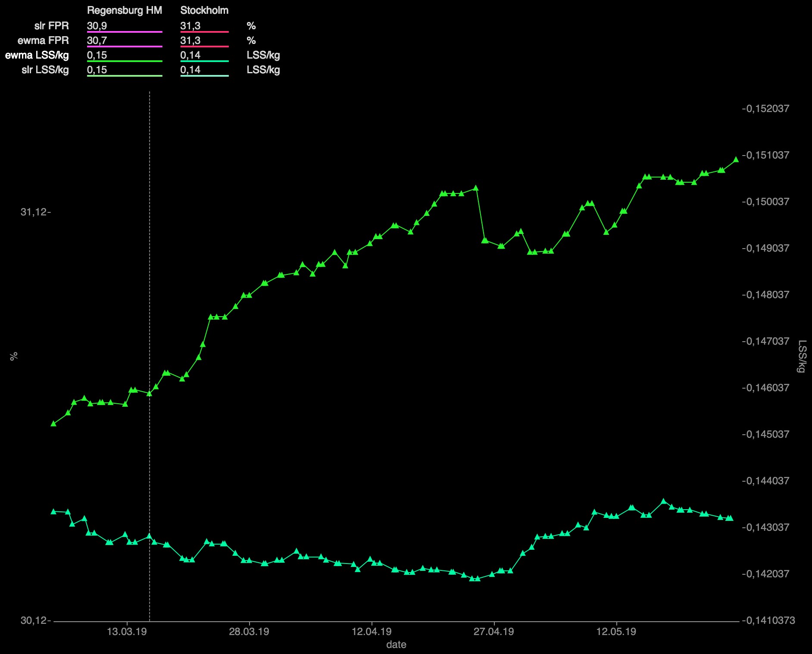This screenshot has height=654, width=812.
Task: Click the 28.03.19 date tick label
Action: [249, 632]
